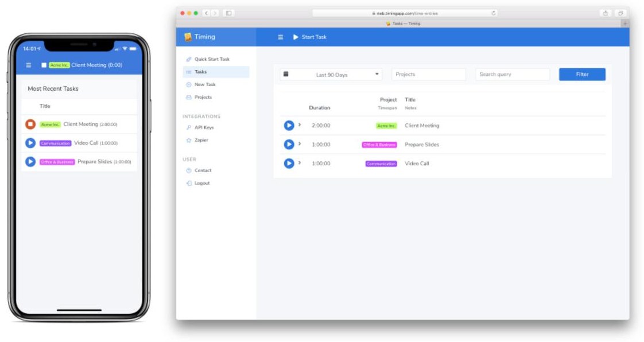Image resolution: width=644 pixels, height=342 pixels.
Task: Click the Acme Inc. tag in the web table
Action: tap(386, 126)
